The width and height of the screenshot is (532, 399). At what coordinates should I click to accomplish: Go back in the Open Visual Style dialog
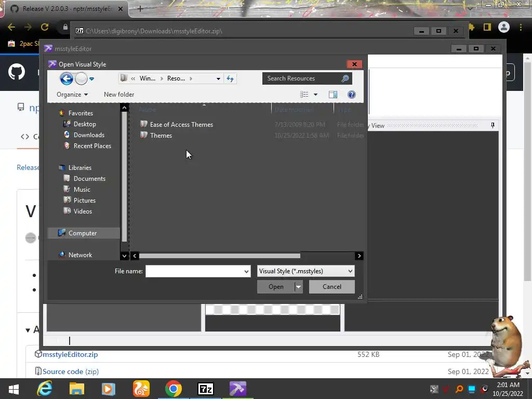(66, 79)
